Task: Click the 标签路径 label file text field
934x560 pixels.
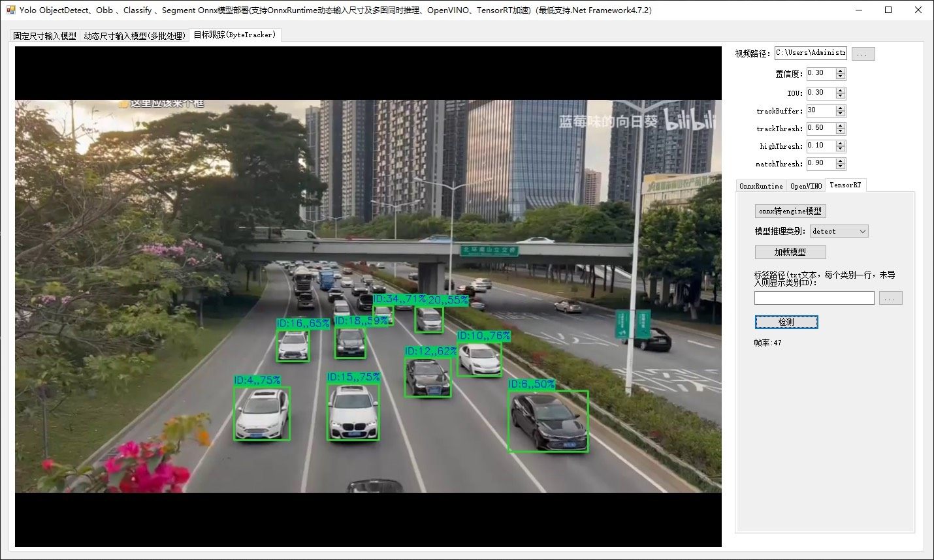Action: coord(814,298)
